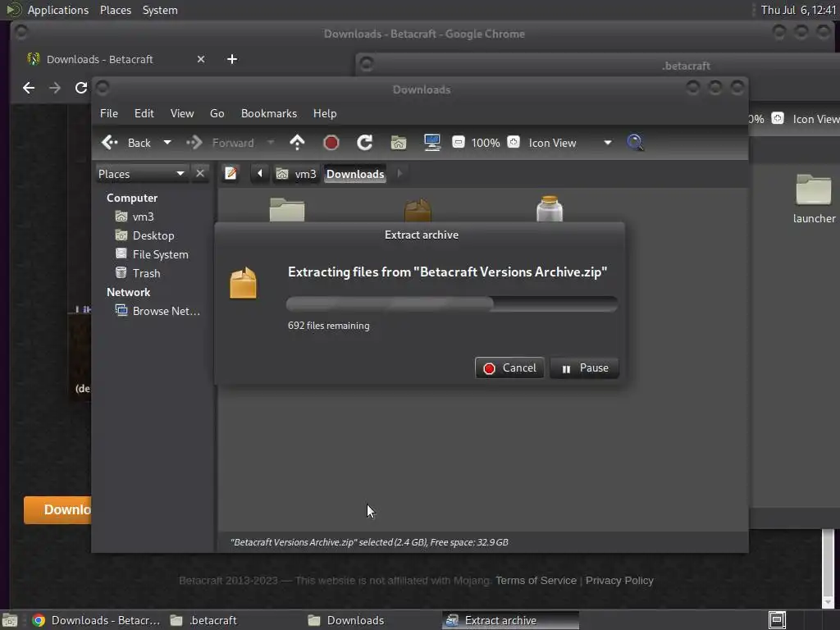Close the Places side pane
The image size is (840, 630).
pos(200,174)
